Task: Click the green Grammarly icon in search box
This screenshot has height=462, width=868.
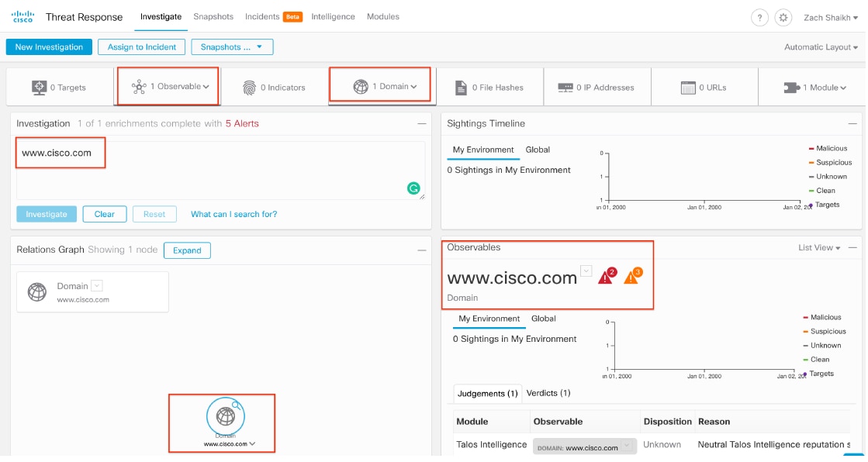Action: tap(413, 188)
